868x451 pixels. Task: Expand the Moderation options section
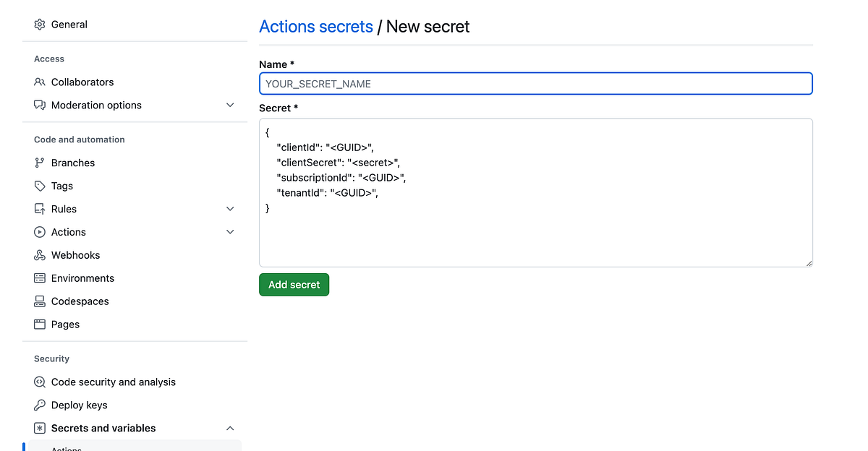[230, 105]
